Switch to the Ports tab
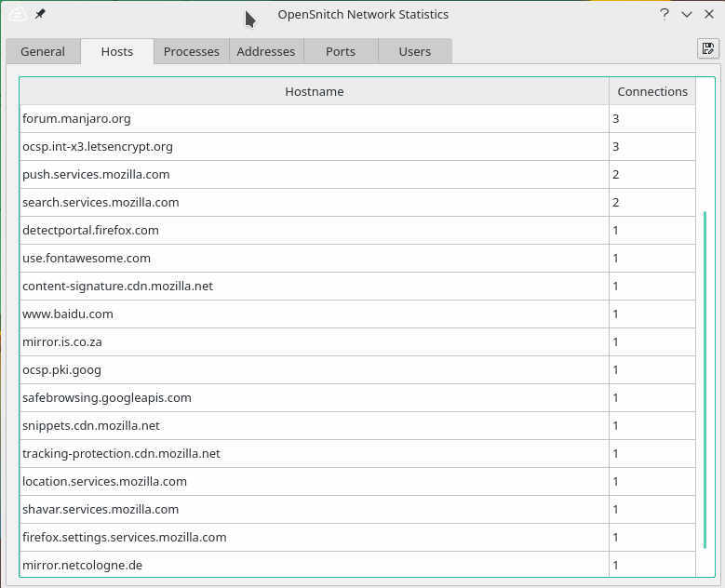This screenshot has width=725, height=588. point(341,51)
